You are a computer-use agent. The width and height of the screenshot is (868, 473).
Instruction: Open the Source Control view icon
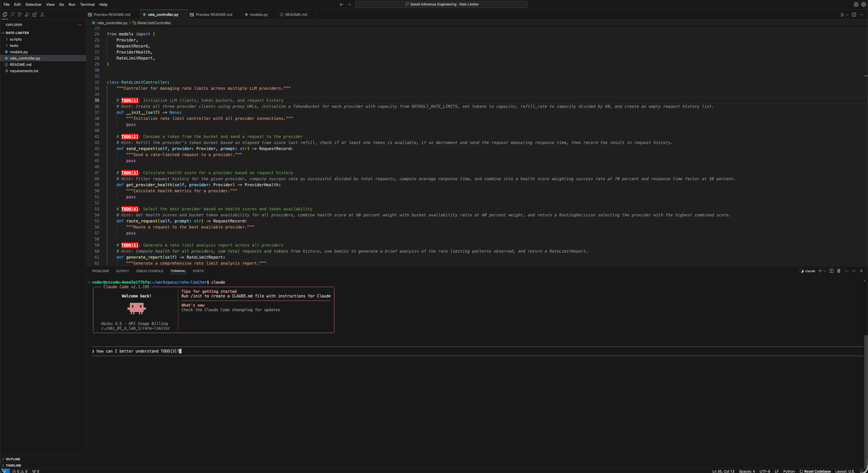click(20, 14)
